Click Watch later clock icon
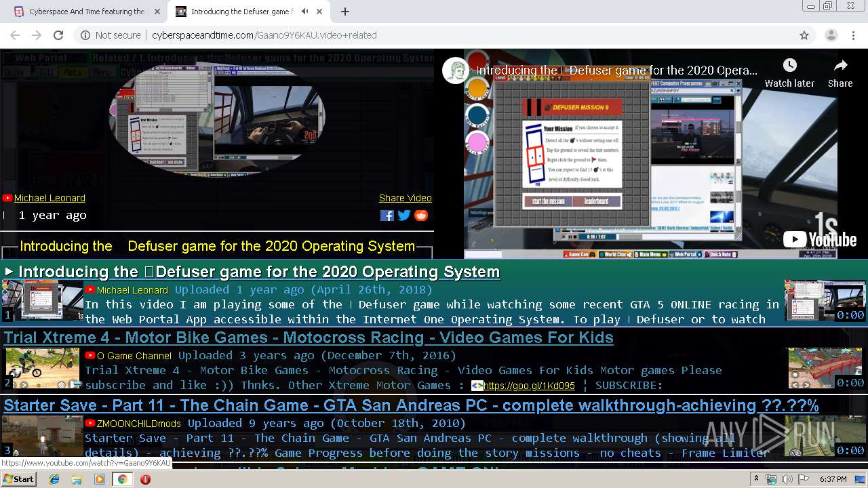This screenshot has height=488, width=868. click(789, 65)
